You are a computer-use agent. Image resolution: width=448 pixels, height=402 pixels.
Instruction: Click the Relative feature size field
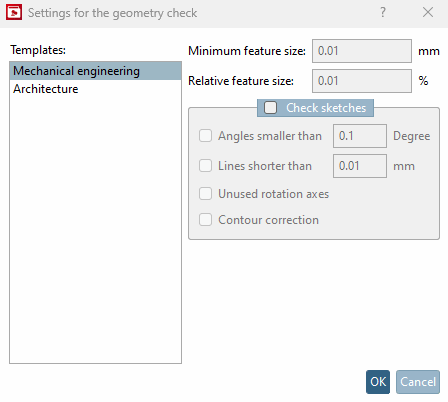coord(362,81)
